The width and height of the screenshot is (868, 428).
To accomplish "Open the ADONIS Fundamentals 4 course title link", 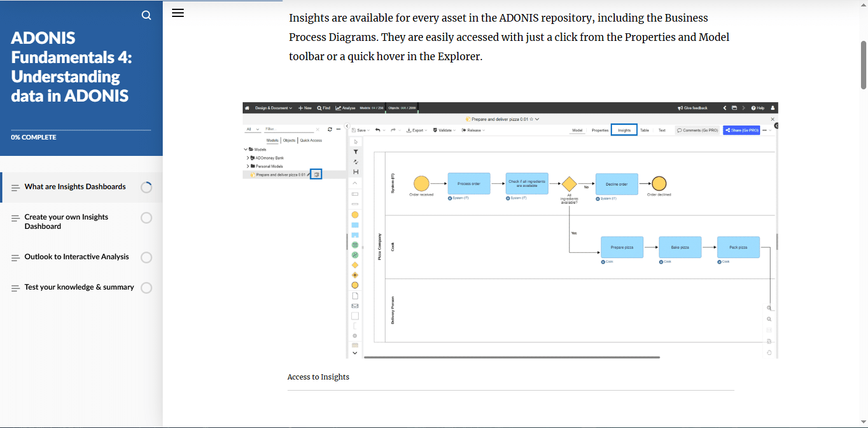I will 72,67.
